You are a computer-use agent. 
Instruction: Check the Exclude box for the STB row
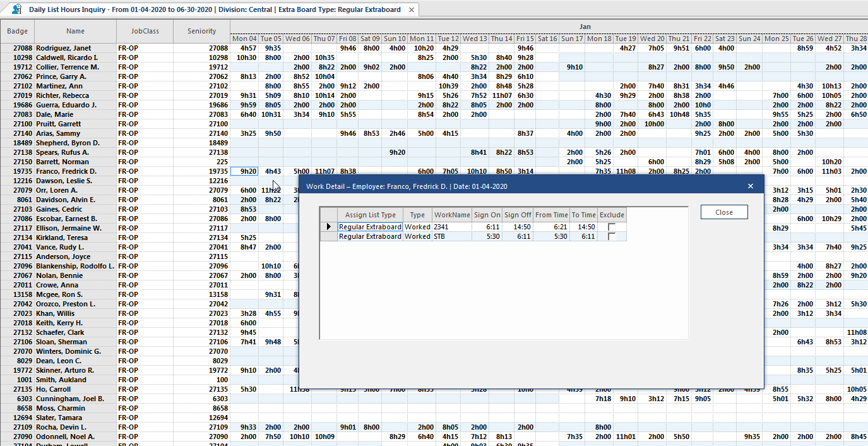click(610, 236)
